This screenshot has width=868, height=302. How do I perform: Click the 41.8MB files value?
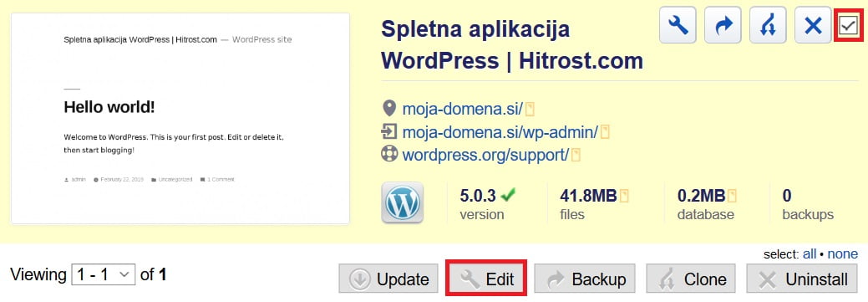pos(588,196)
